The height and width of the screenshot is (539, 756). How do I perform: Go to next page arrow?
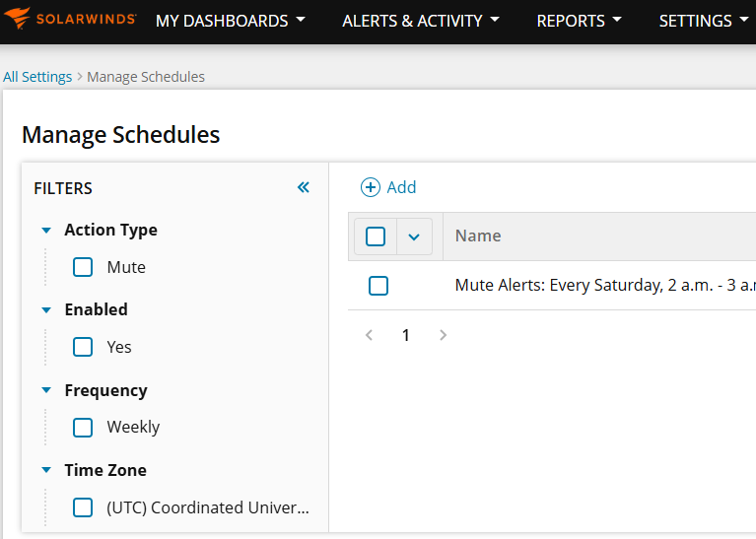point(443,335)
